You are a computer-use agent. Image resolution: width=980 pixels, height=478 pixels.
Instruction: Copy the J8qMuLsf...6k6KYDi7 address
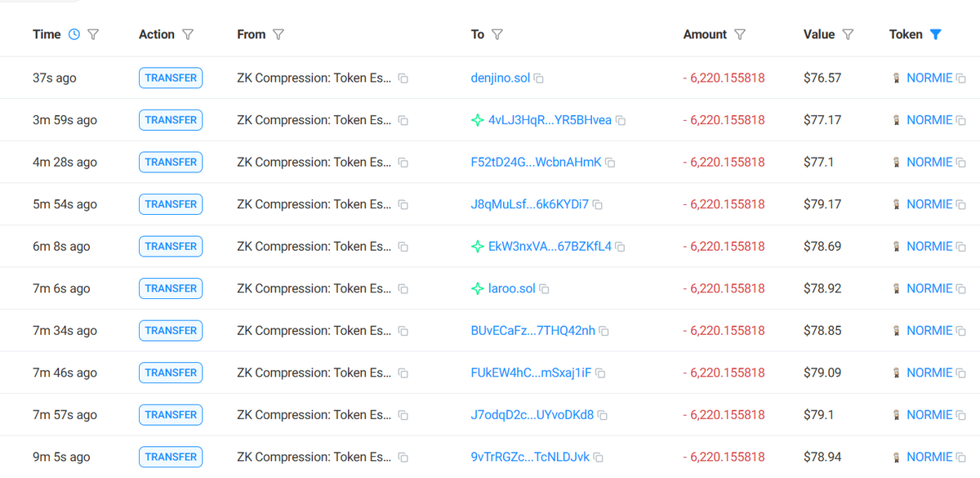click(x=598, y=205)
